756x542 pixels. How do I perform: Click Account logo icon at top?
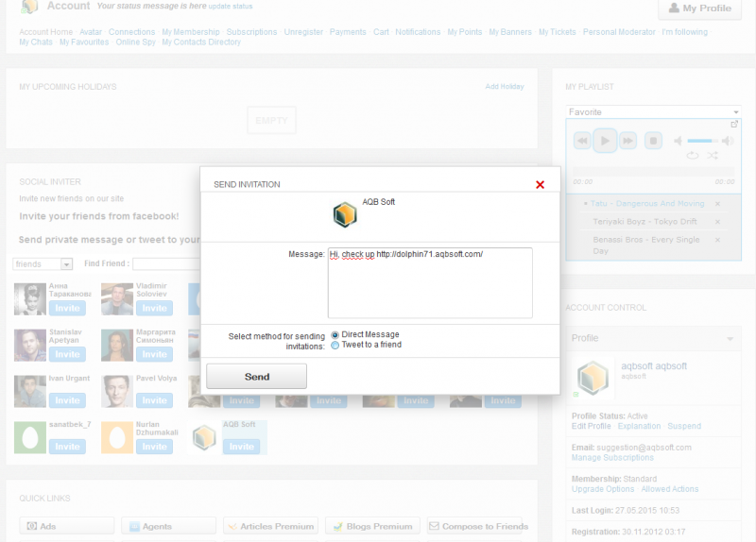coord(29,7)
